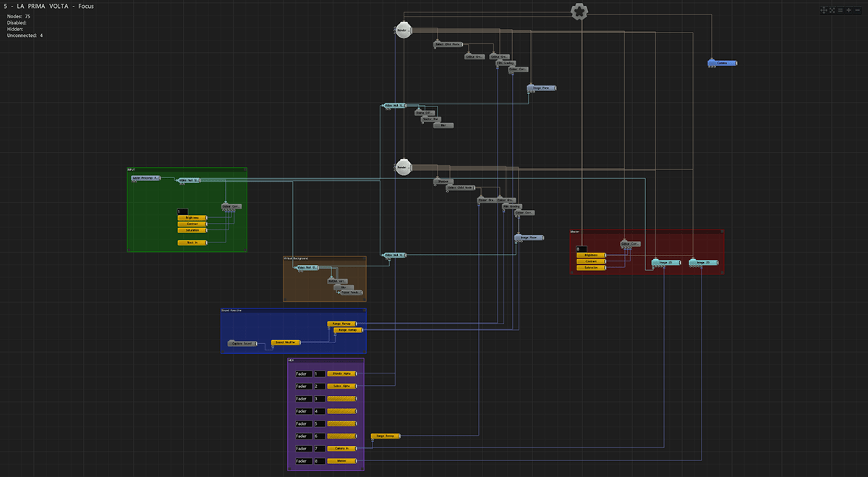Select the Salice Alpha node beside Fader 2
This screenshot has height=477, width=868.
tap(342, 387)
